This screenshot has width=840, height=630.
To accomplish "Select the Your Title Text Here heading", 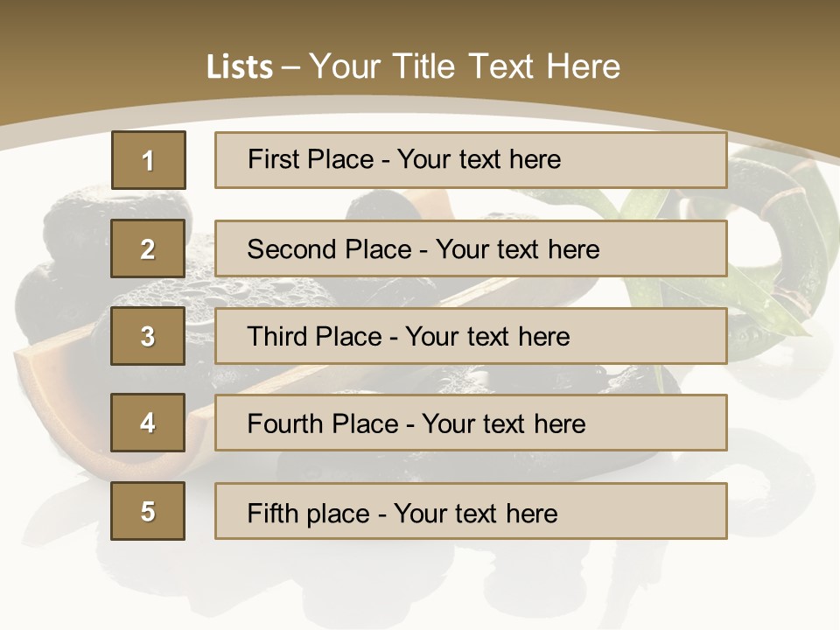I will [x=465, y=66].
